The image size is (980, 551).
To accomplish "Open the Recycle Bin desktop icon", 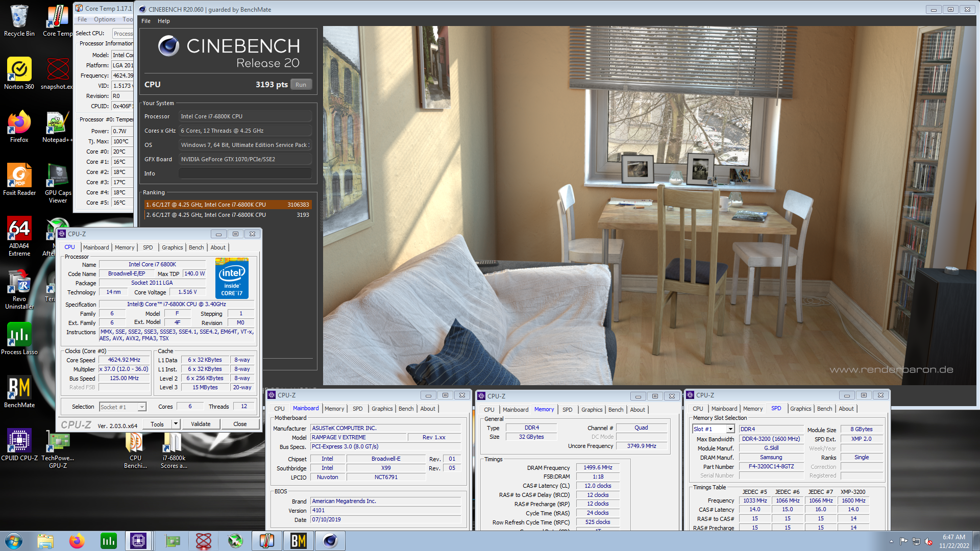I will 19,20.
